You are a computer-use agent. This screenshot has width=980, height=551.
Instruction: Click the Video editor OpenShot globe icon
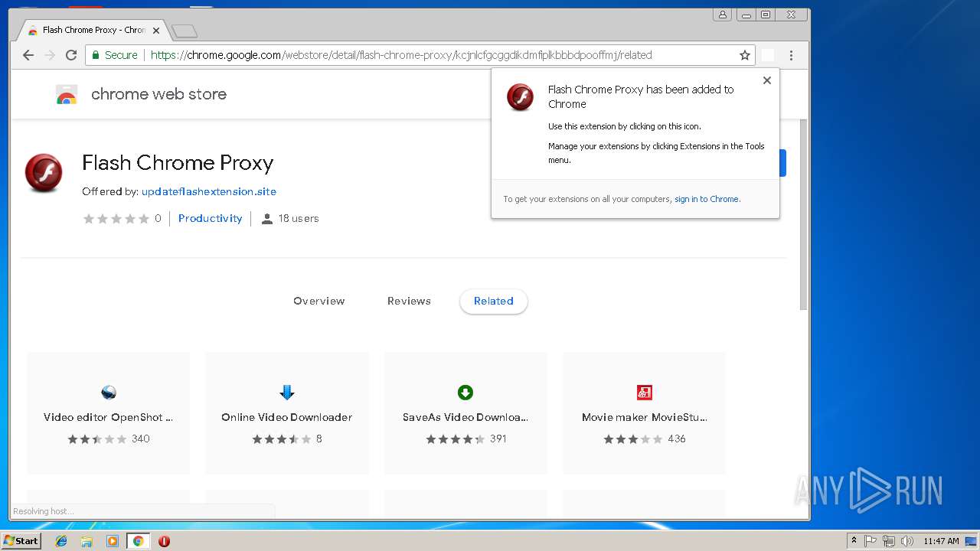pos(108,393)
